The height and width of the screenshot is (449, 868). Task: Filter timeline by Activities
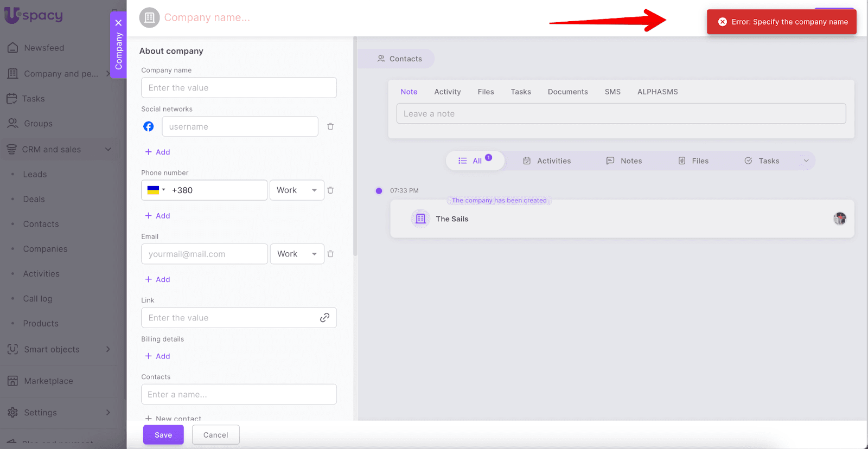[x=547, y=161]
